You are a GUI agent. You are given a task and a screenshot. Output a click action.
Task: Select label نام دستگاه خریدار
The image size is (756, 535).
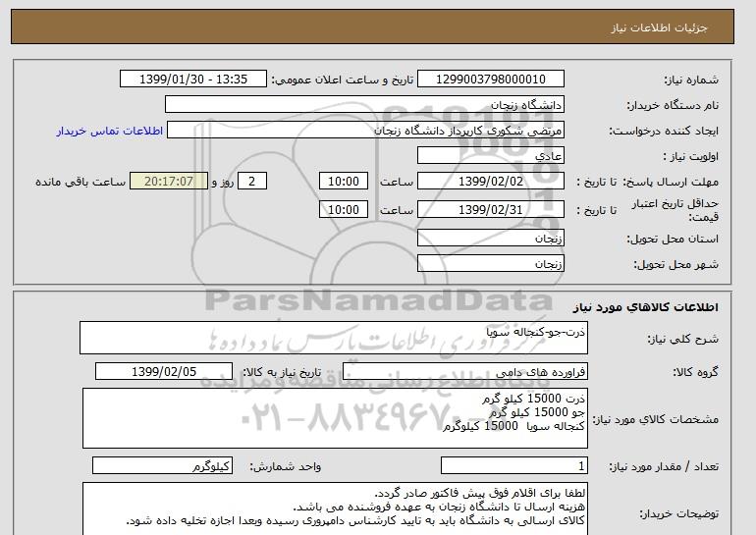[673, 105]
